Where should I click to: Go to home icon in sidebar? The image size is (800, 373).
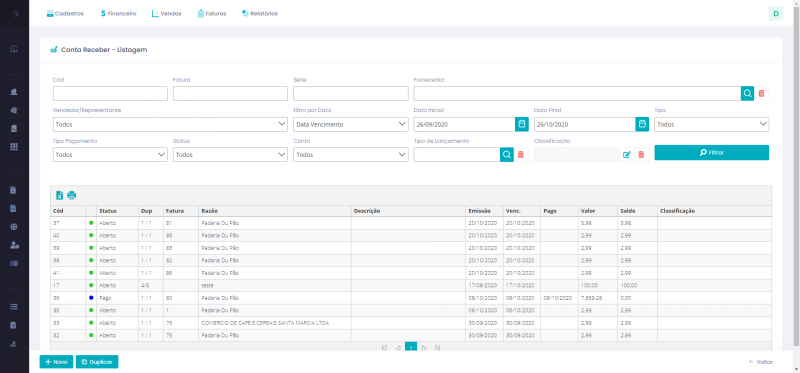(x=14, y=49)
